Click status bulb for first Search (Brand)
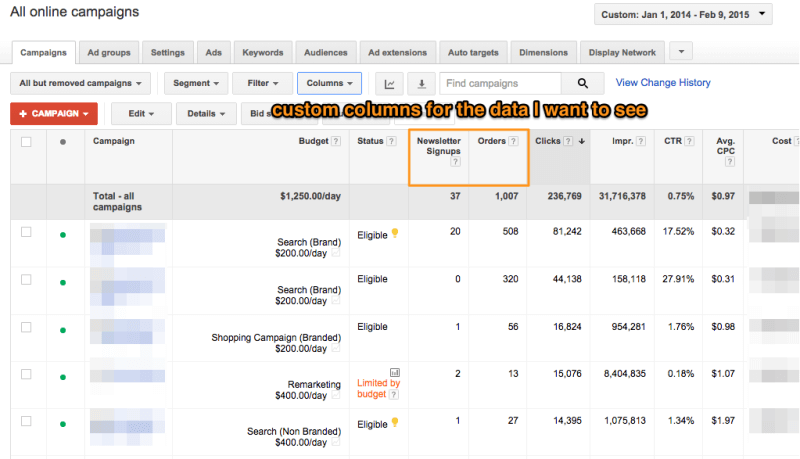This screenshot has height=459, width=800. [395, 234]
